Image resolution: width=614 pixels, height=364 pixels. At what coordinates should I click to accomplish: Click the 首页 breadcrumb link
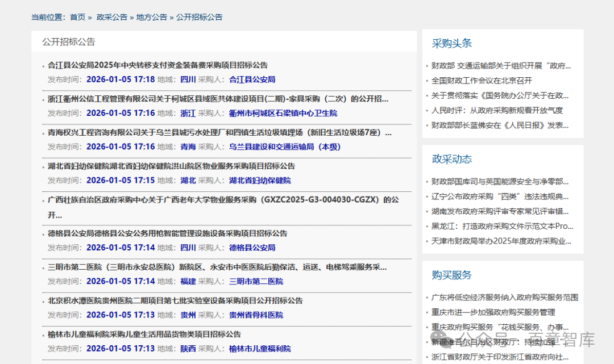pos(78,17)
